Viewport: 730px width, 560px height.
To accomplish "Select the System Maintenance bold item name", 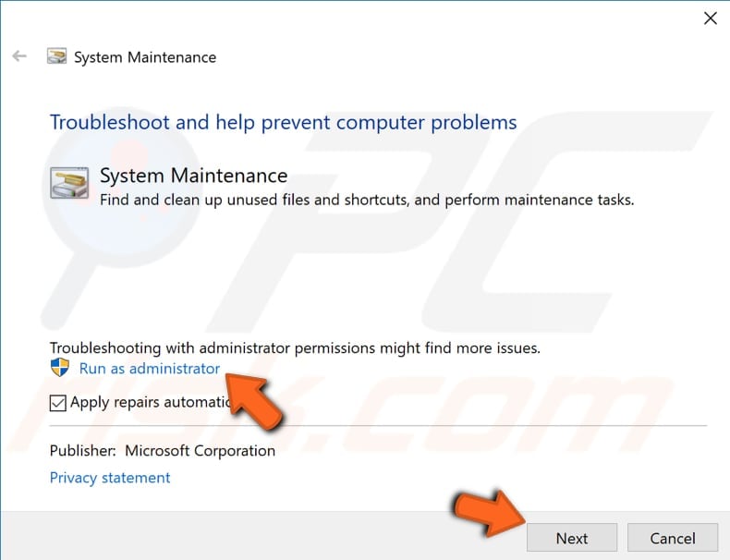I will [x=194, y=176].
